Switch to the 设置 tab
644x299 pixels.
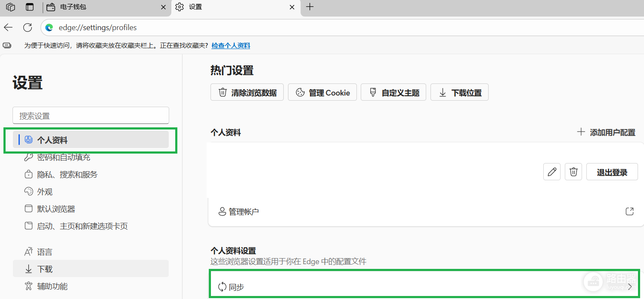click(235, 7)
